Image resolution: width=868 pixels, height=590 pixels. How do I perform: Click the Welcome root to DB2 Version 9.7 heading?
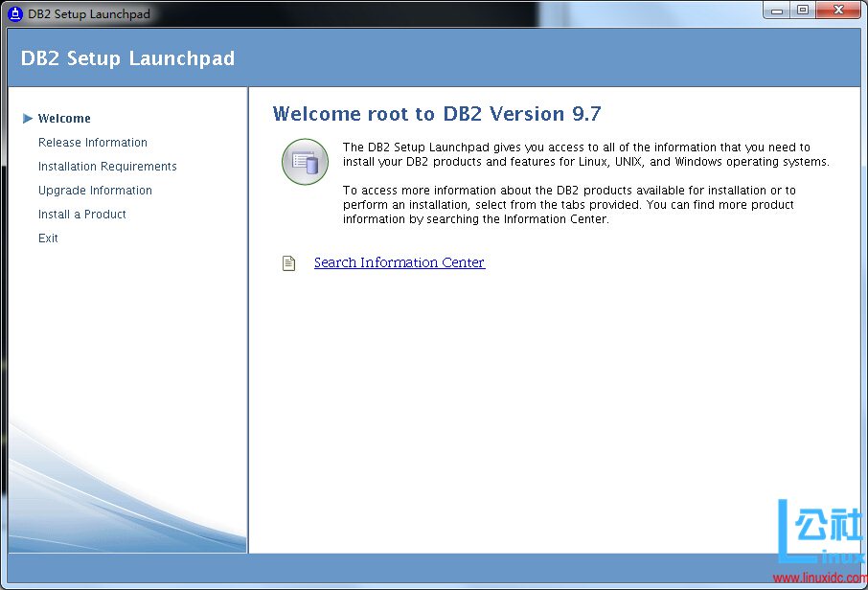click(437, 113)
